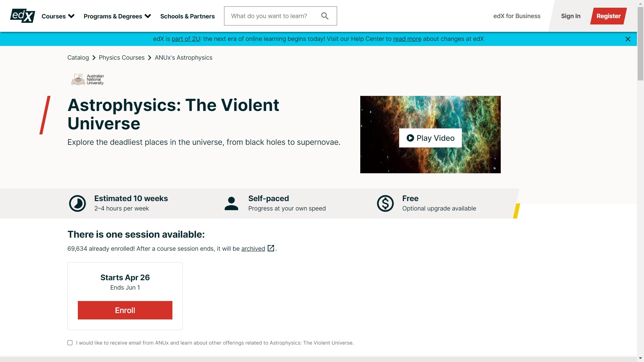This screenshot has width=644, height=362.
Task: Expand the Courses dropdown menu
Action: [58, 16]
